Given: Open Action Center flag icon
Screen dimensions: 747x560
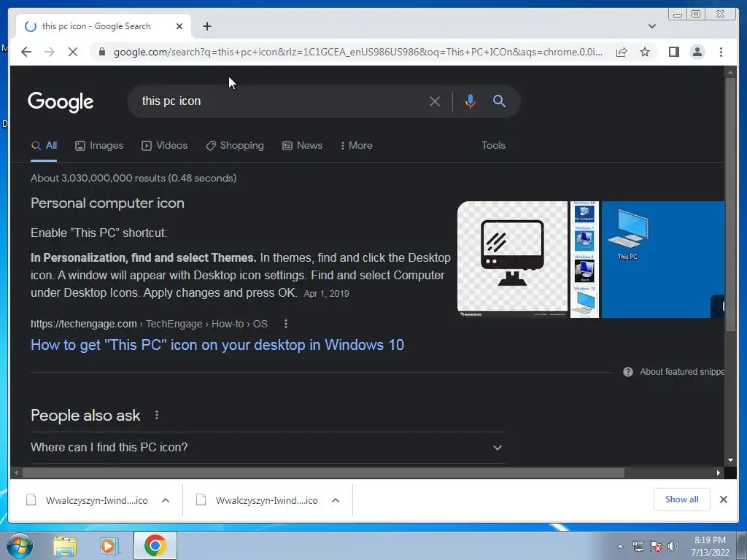Looking at the screenshot, I should point(656,547).
